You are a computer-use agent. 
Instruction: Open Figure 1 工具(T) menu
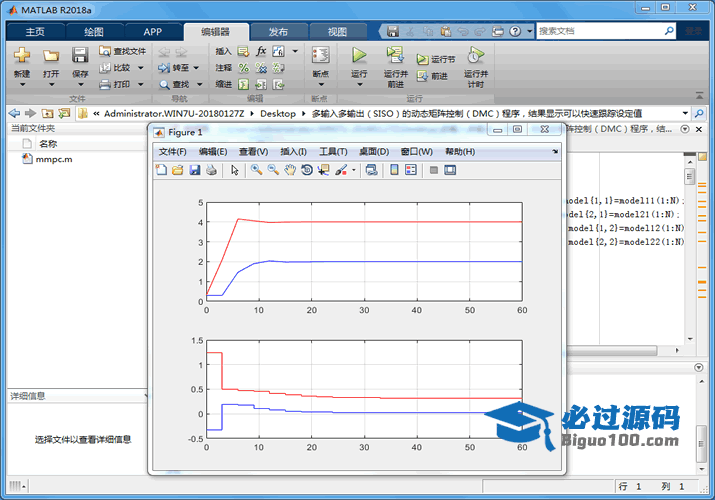tap(333, 152)
